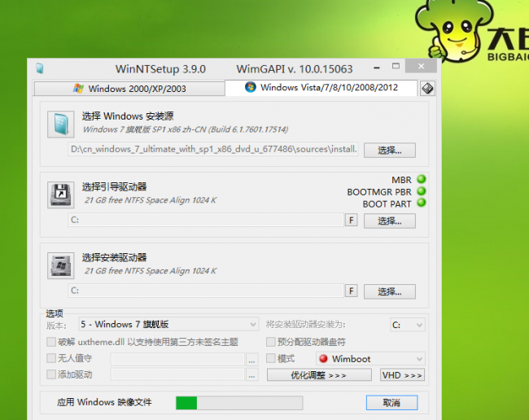Enable 预分配驱动器盘符 checkbox
The image size is (529, 420).
pos(270,342)
